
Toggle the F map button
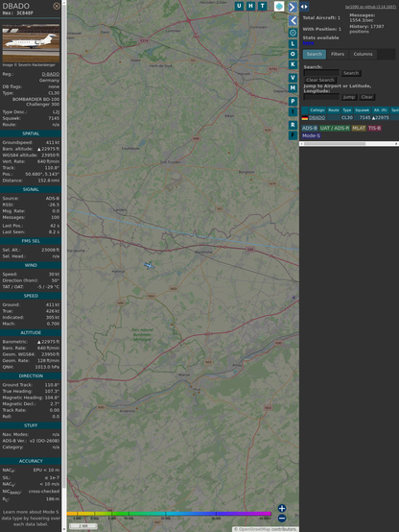tap(293, 135)
